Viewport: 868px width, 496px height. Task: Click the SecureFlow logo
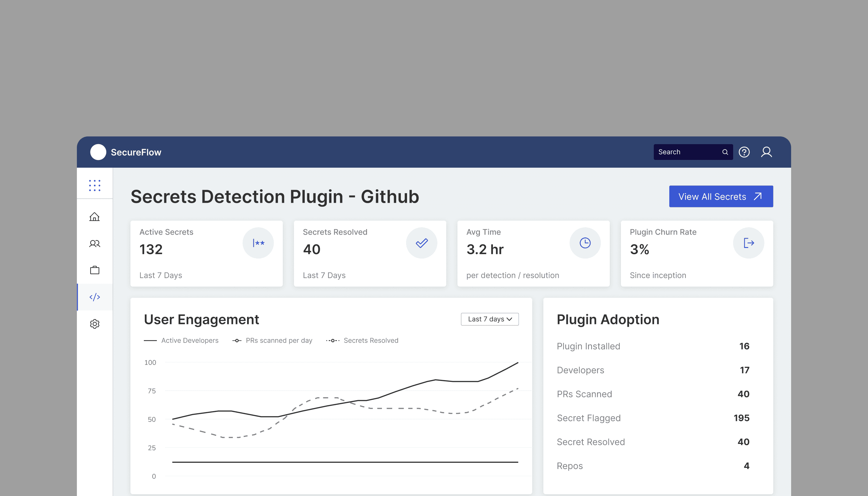pyautogui.click(x=98, y=152)
